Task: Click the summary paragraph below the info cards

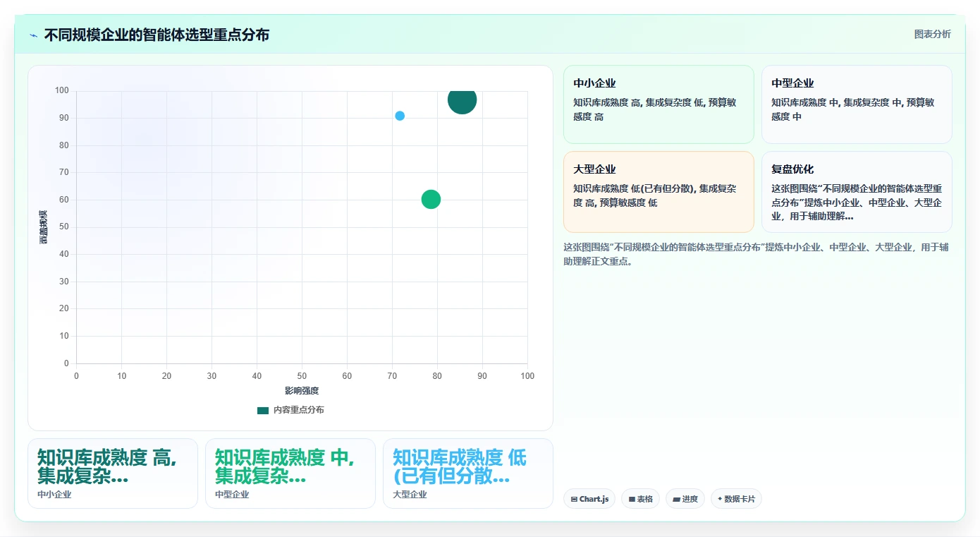Action: [756, 254]
